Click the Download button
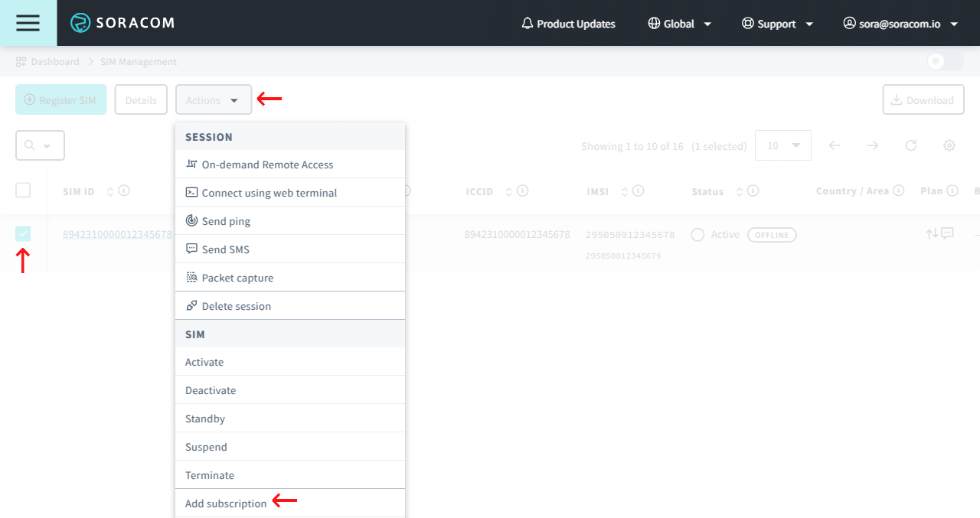 coord(923,100)
